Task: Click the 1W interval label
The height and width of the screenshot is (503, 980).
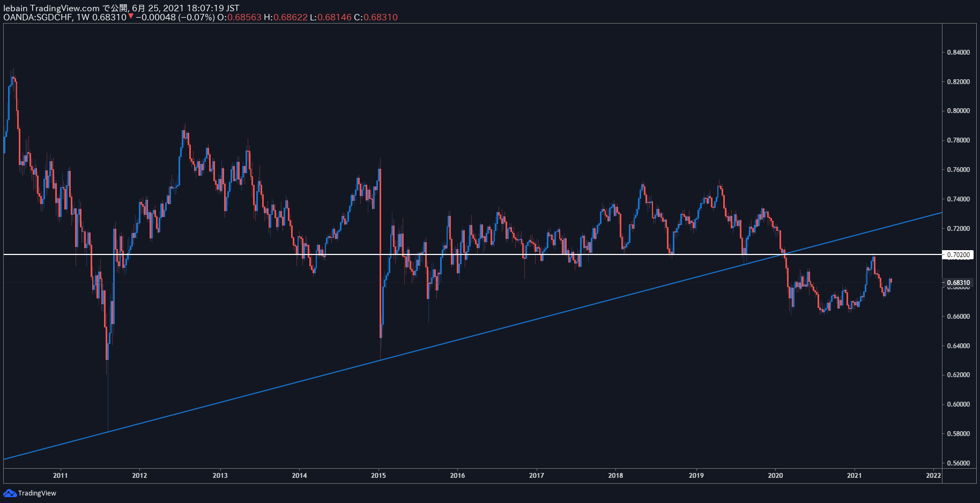Action: tap(83, 17)
